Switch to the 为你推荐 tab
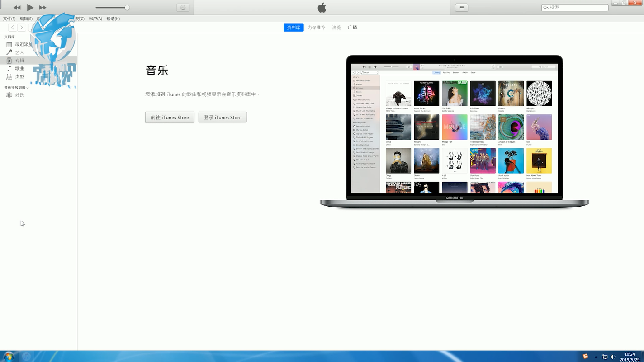Viewport: 644px width, 362px height. pos(316,28)
